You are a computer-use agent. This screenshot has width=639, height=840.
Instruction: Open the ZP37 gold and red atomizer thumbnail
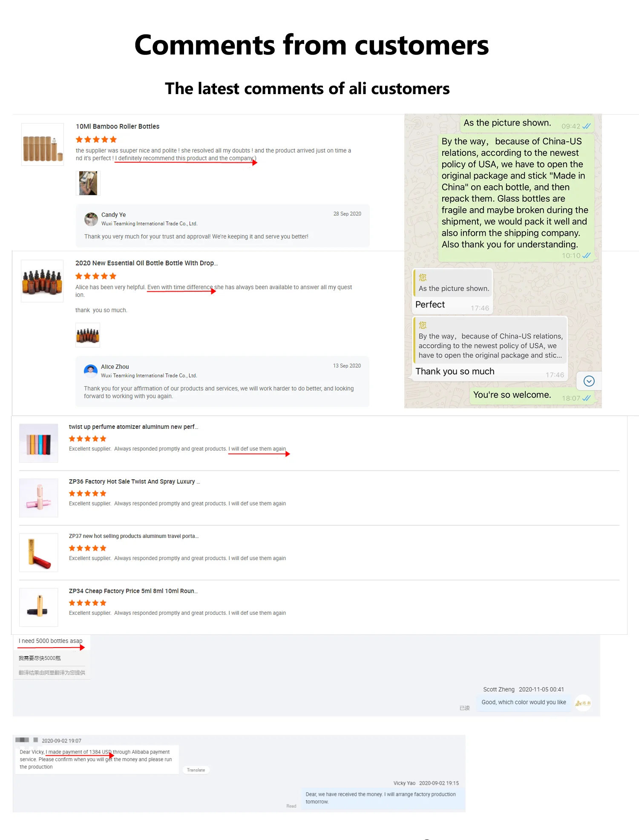[x=39, y=553]
